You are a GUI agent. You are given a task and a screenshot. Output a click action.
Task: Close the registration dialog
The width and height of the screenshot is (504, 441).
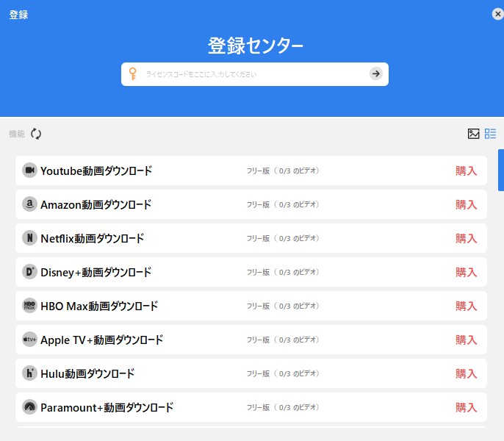[x=497, y=14]
